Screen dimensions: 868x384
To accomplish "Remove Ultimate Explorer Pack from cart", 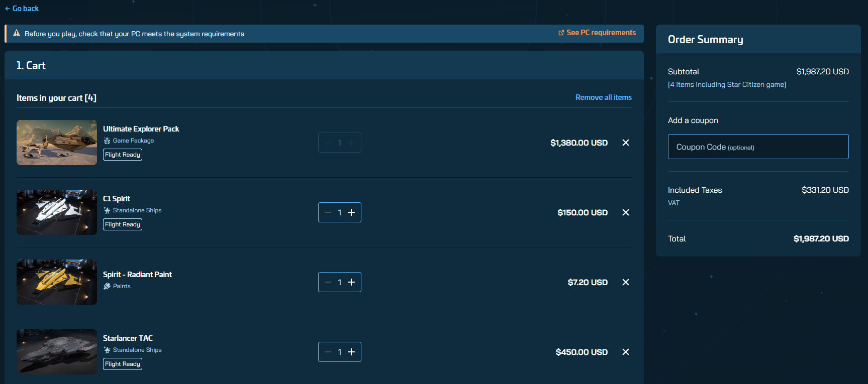I will 626,143.
